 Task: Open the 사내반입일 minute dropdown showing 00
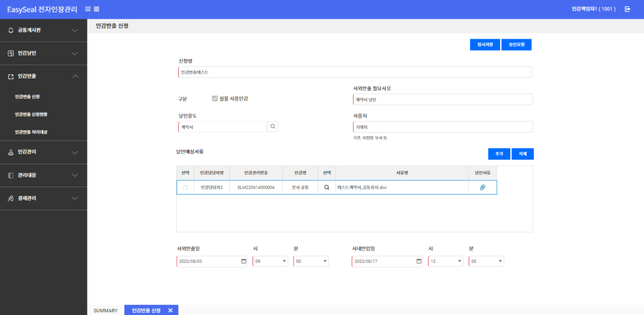click(486, 261)
